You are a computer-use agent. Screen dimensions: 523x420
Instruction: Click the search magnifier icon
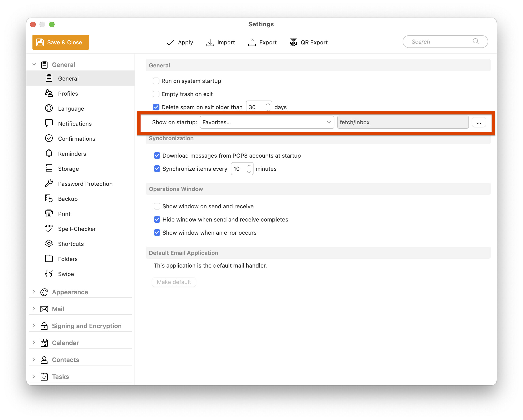coord(476,41)
